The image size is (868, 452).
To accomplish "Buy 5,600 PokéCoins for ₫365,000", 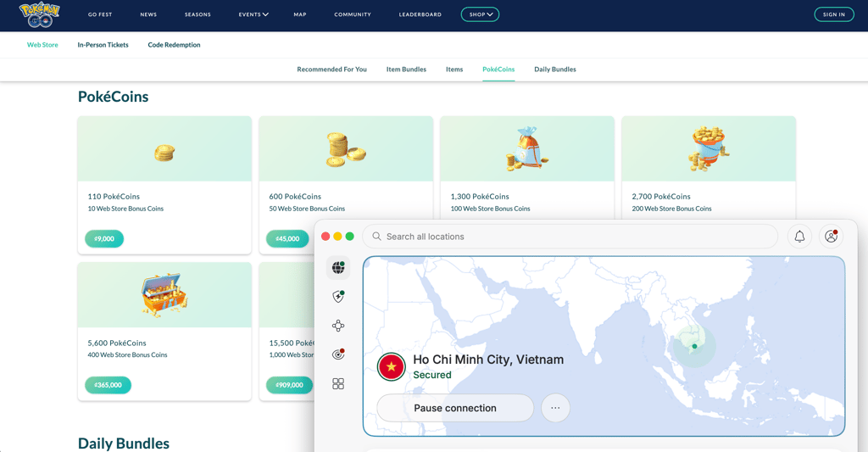I will 108,385.
